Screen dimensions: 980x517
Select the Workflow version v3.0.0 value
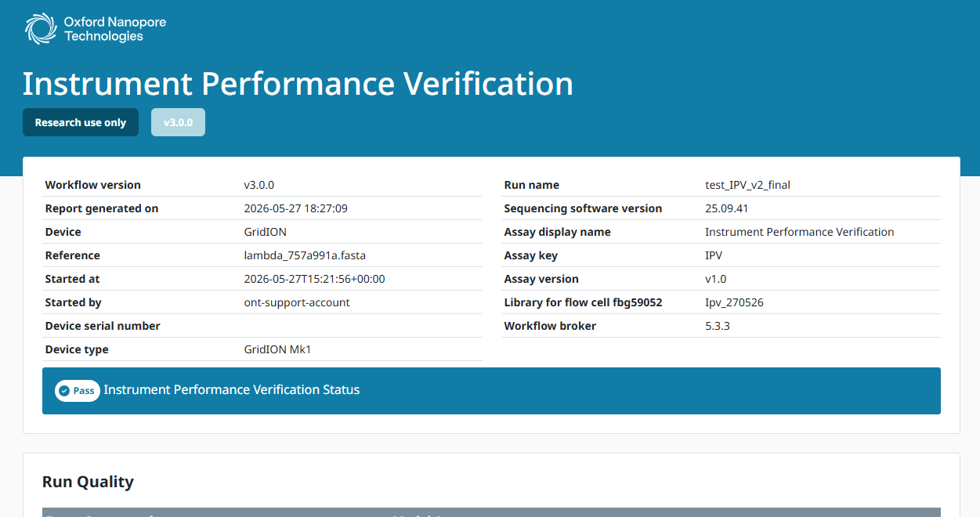tap(259, 185)
